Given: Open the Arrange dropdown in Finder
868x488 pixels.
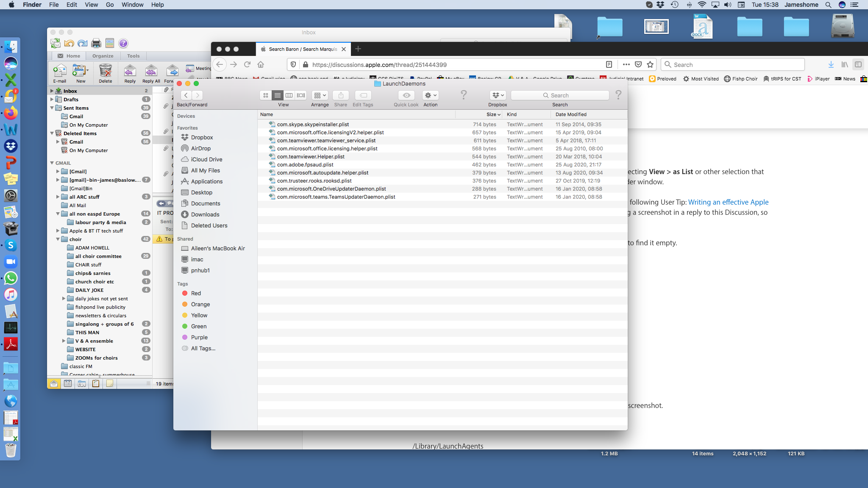Looking at the screenshot, I should (320, 95).
